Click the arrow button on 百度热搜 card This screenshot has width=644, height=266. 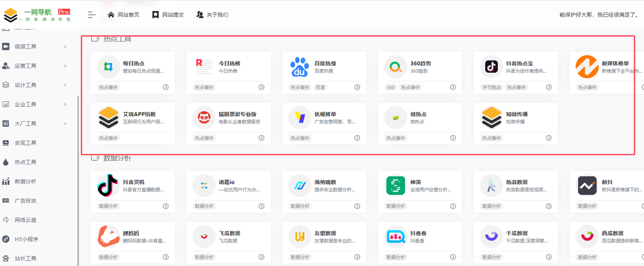click(x=357, y=87)
